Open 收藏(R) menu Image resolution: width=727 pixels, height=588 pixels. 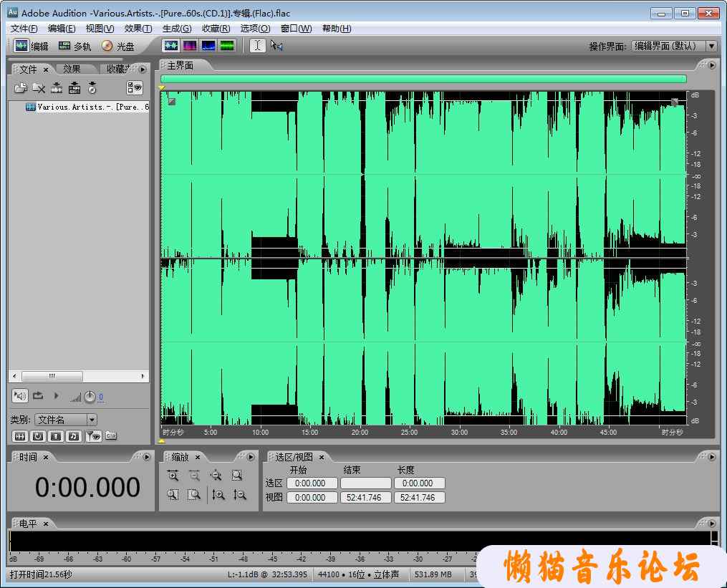(x=216, y=29)
